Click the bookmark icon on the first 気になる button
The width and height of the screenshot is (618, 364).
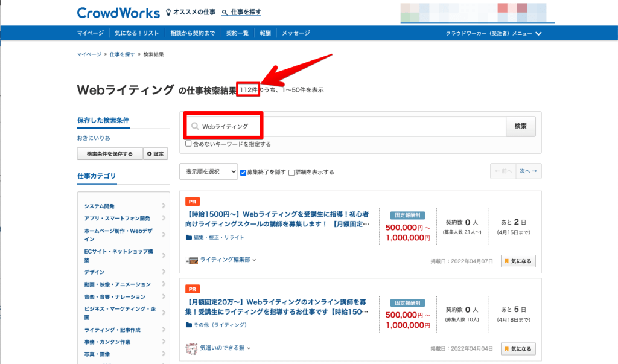tap(508, 262)
